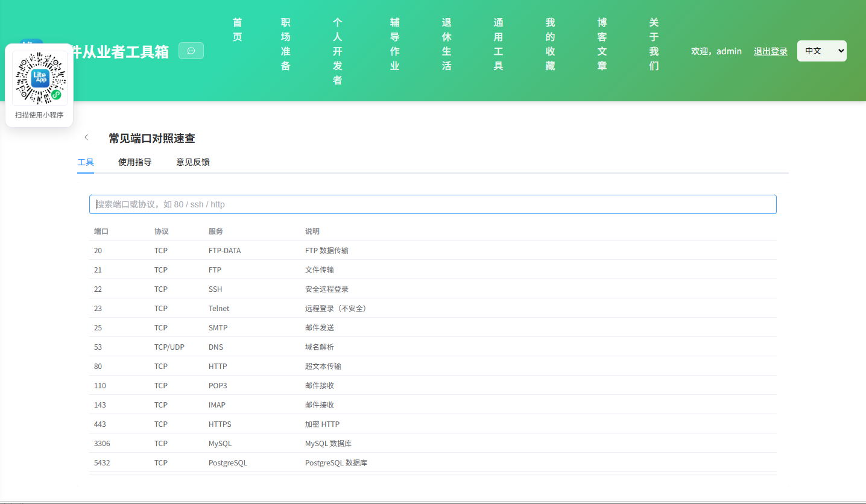Click the FTP-DATA service cell
866x504 pixels.
tap(225, 251)
